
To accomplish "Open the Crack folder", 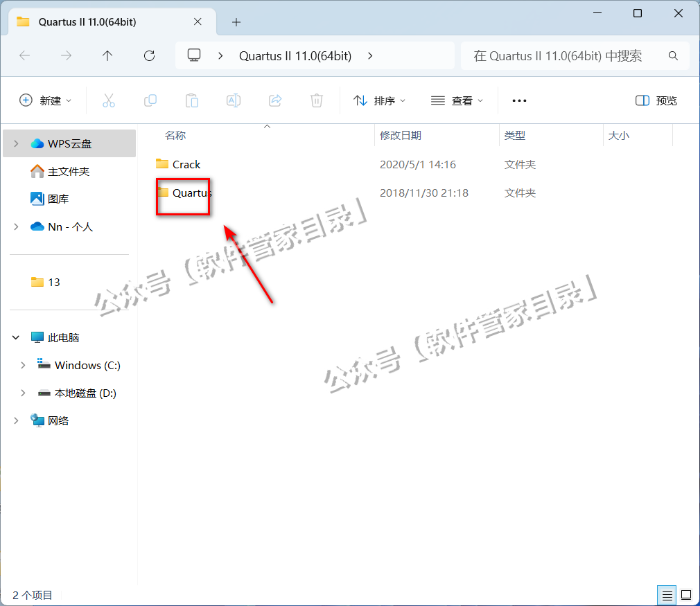I will 184,164.
